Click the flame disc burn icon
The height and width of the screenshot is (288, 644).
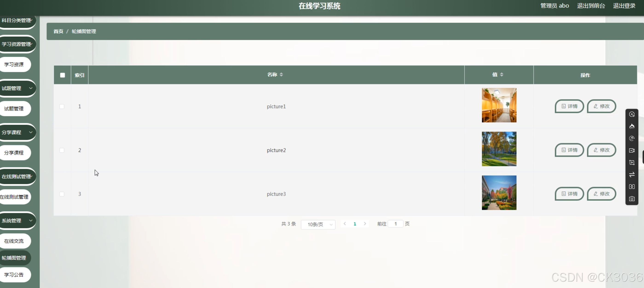pyautogui.click(x=632, y=126)
